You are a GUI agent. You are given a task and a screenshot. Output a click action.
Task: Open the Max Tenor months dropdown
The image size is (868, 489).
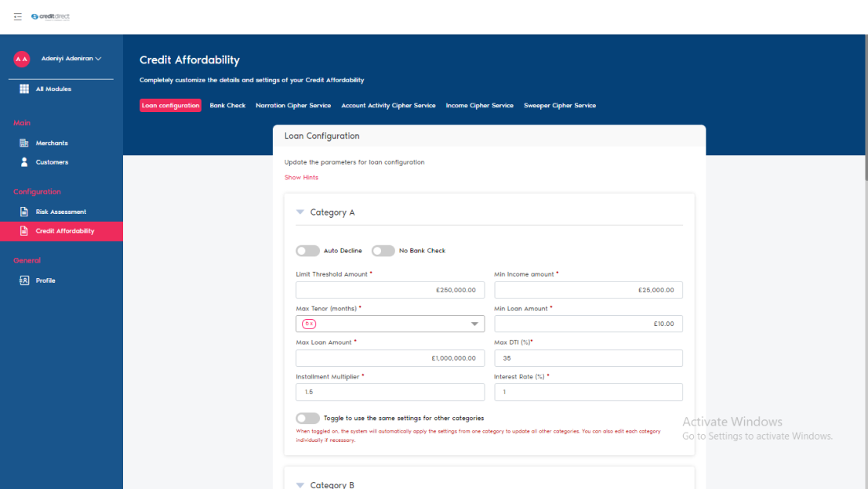pyautogui.click(x=474, y=323)
